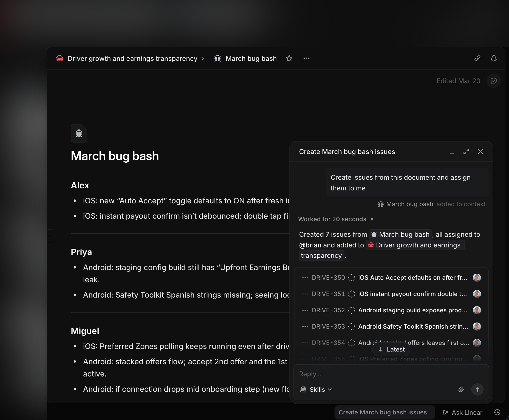Star the March bug bash document

[x=289, y=59]
